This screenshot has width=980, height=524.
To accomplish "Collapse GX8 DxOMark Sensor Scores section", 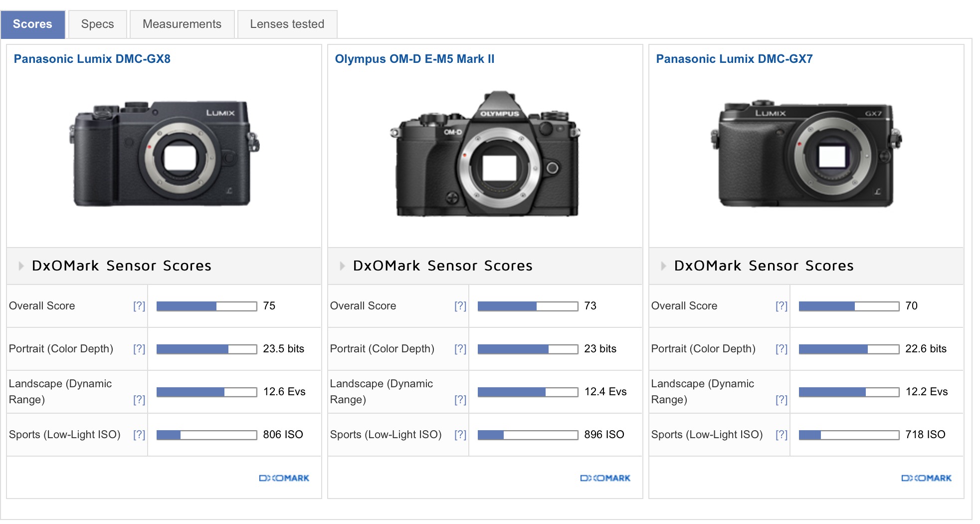I will 21,266.
